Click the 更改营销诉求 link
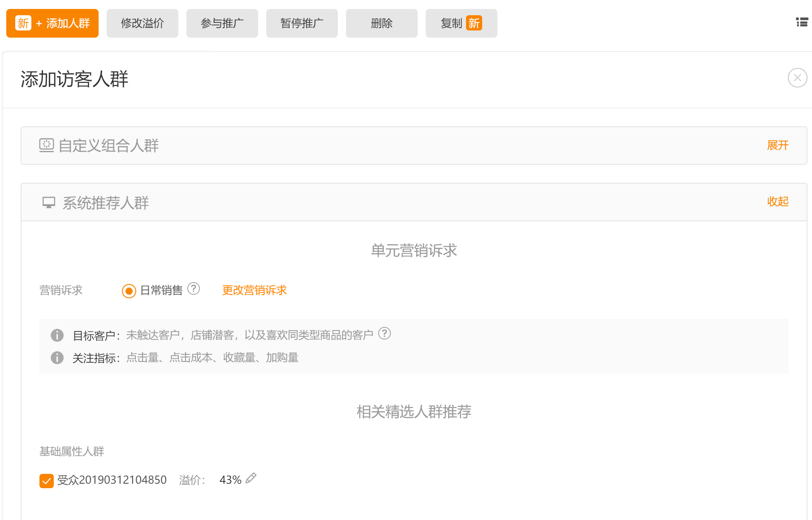This screenshot has width=812, height=520. 255,290
